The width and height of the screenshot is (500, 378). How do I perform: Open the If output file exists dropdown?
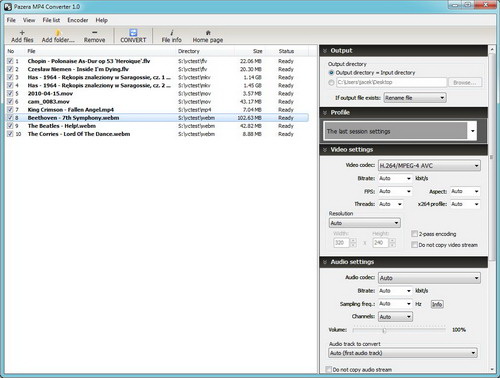[415, 98]
